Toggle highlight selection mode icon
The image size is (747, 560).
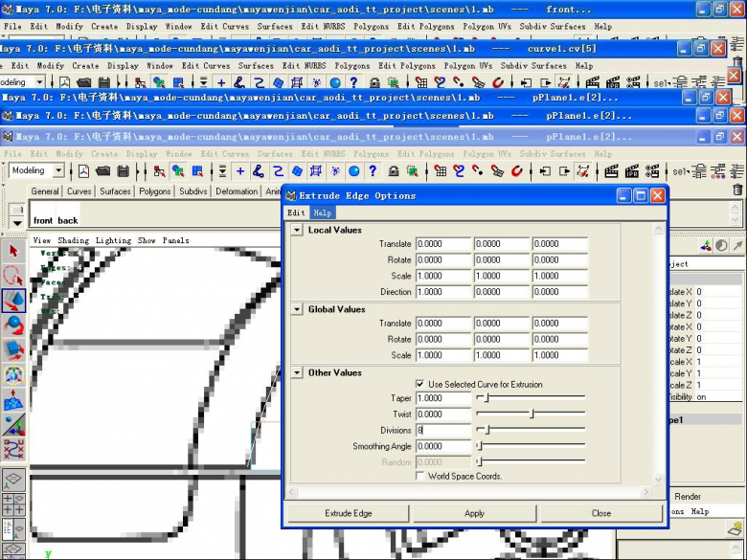pos(412,171)
